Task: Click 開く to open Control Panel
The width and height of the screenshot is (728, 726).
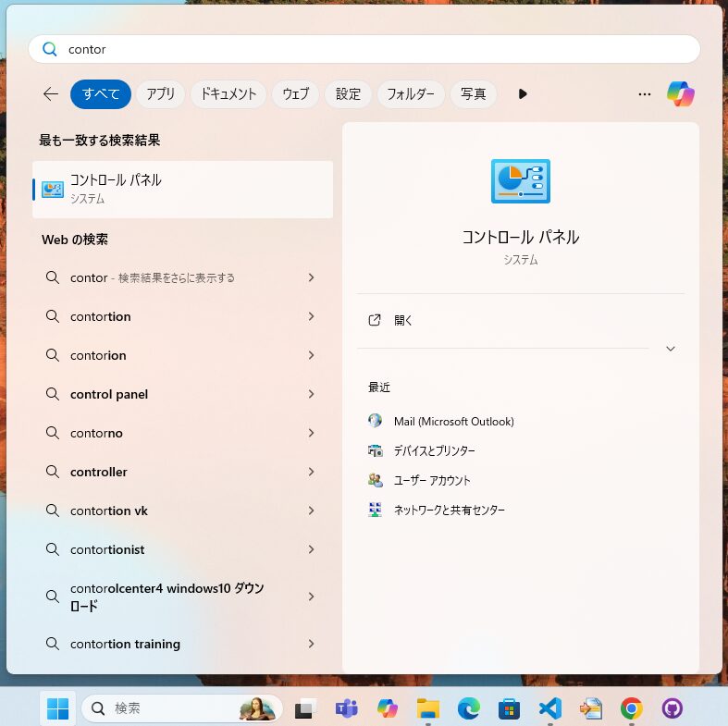Action: 403,320
